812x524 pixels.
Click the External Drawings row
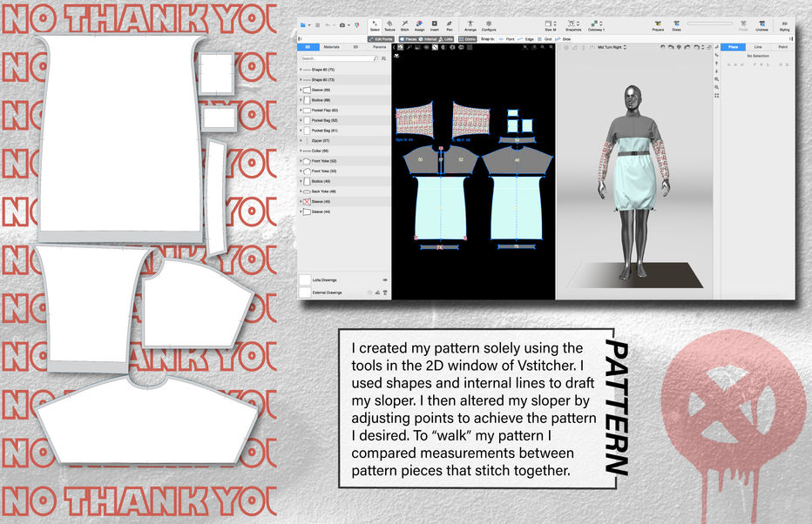pos(344,292)
